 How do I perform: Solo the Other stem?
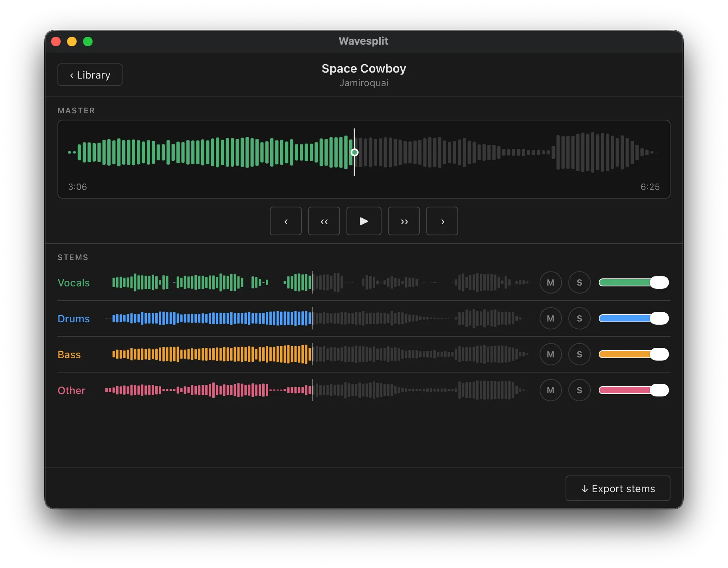pyautogui.click(x=579, y=390)
